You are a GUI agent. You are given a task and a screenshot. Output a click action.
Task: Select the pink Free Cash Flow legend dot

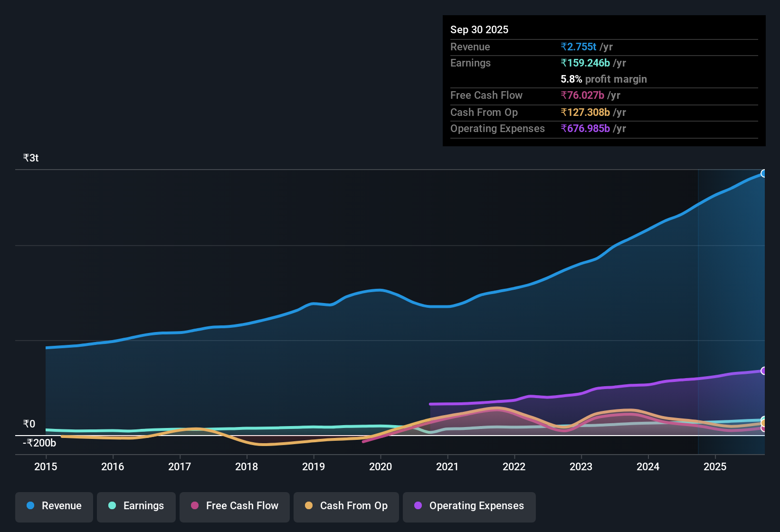coord(194,506)
